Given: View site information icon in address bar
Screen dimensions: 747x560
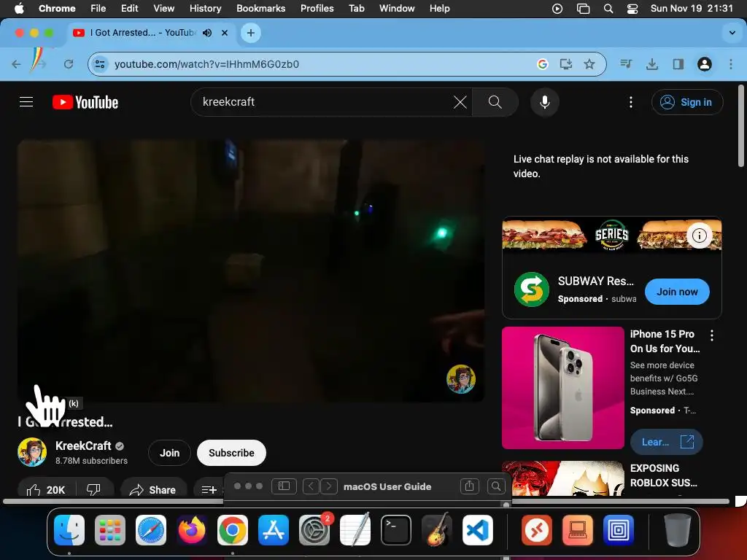Looking at the screenshot, I should pos(99,64).
